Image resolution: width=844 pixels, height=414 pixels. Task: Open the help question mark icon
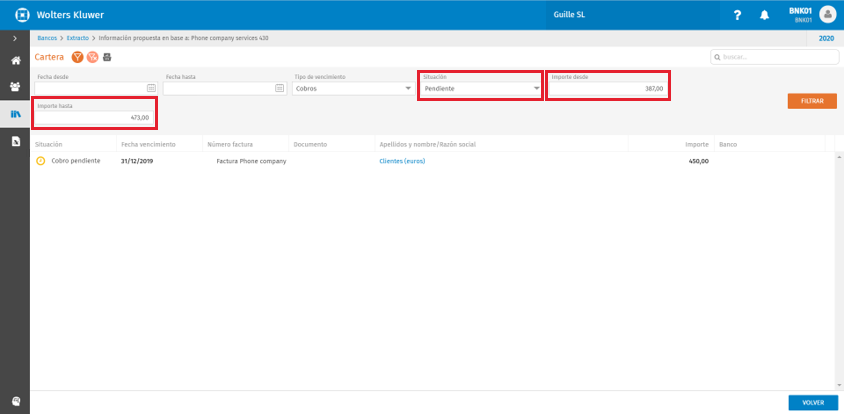point(737,16)
